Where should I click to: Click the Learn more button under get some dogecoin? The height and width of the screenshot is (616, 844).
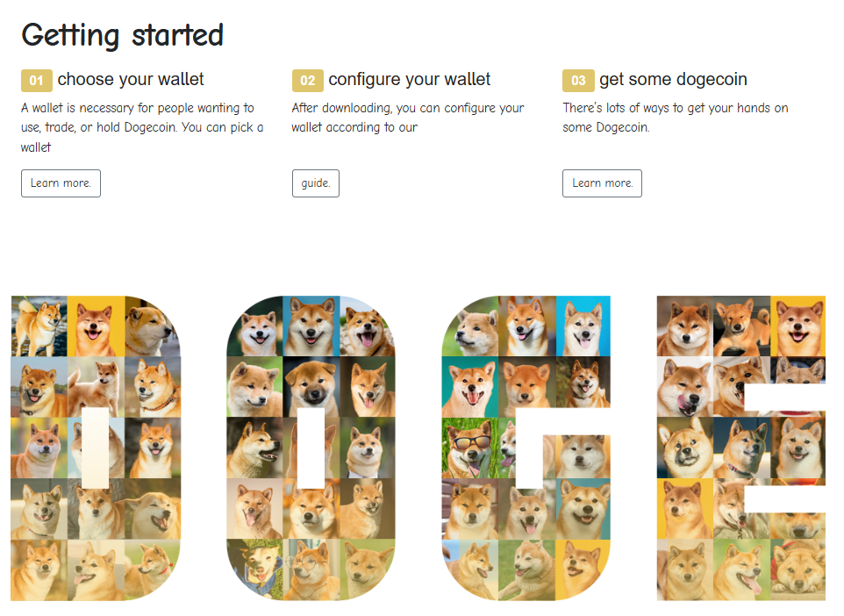tap(602, 183)
